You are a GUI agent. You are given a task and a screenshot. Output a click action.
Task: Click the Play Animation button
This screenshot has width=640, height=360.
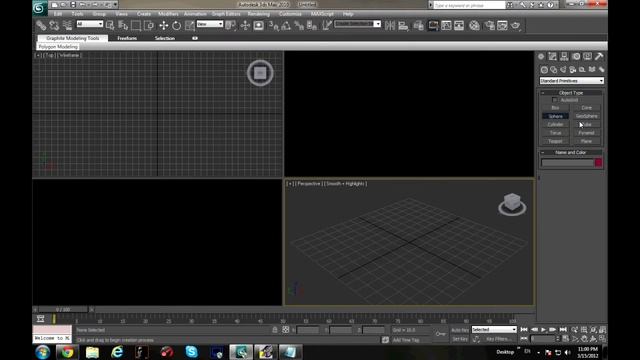click(x=543, y=329)
